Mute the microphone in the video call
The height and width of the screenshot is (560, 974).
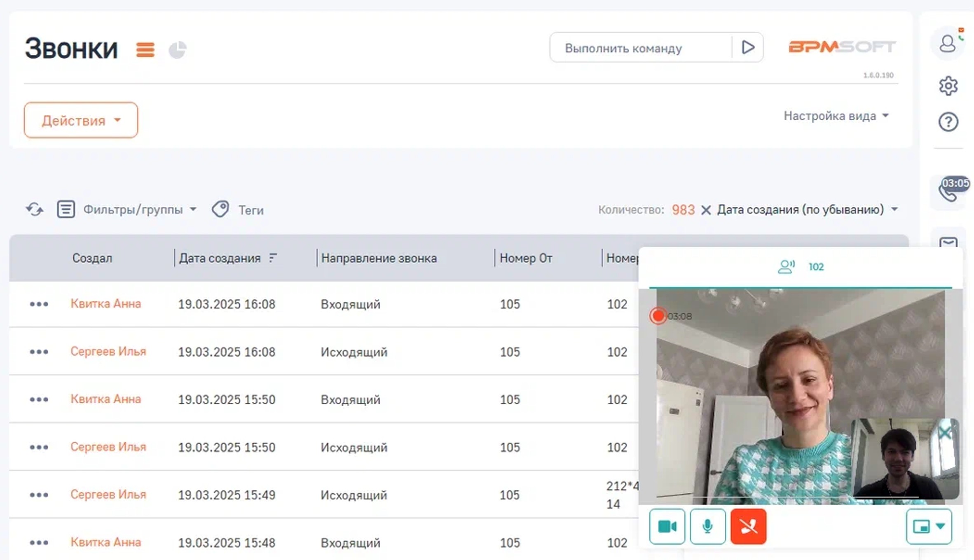pyautogui.click(x=707, y=527)
